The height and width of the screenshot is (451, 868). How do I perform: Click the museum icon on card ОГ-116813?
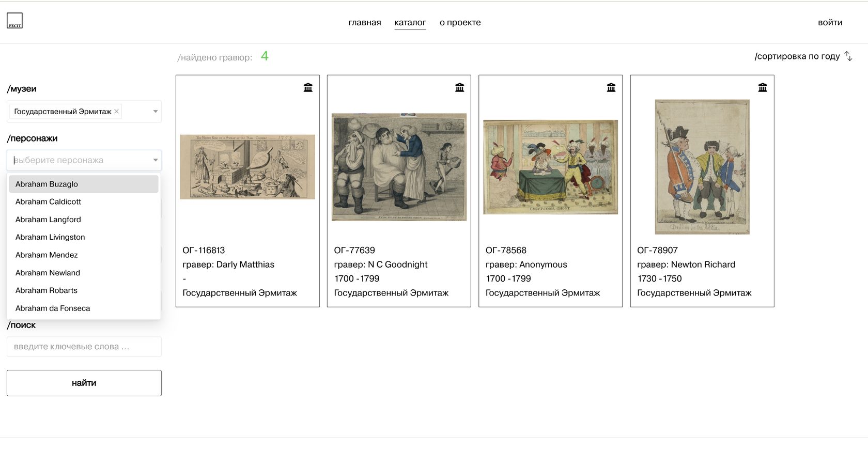(308, 87)
